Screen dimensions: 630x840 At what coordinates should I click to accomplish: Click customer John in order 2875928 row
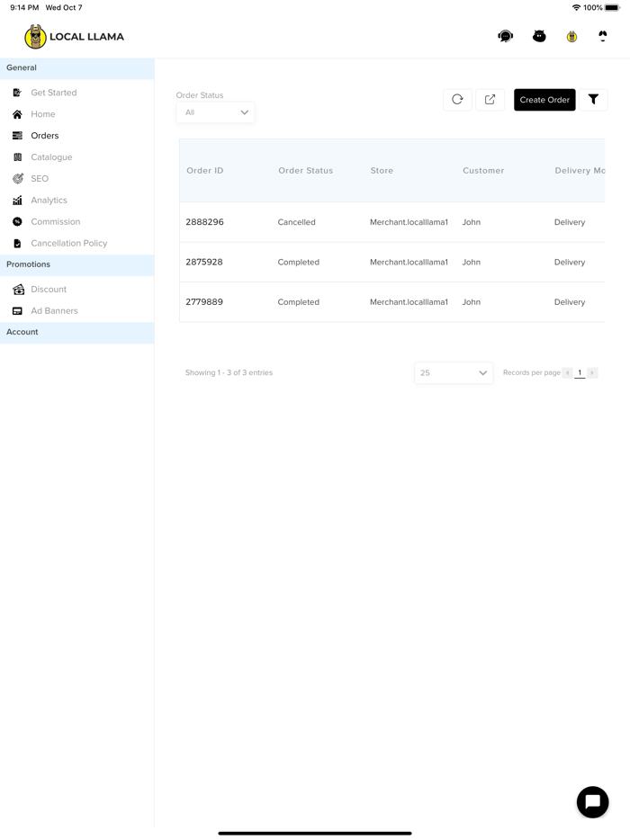(x=472, y=262)
